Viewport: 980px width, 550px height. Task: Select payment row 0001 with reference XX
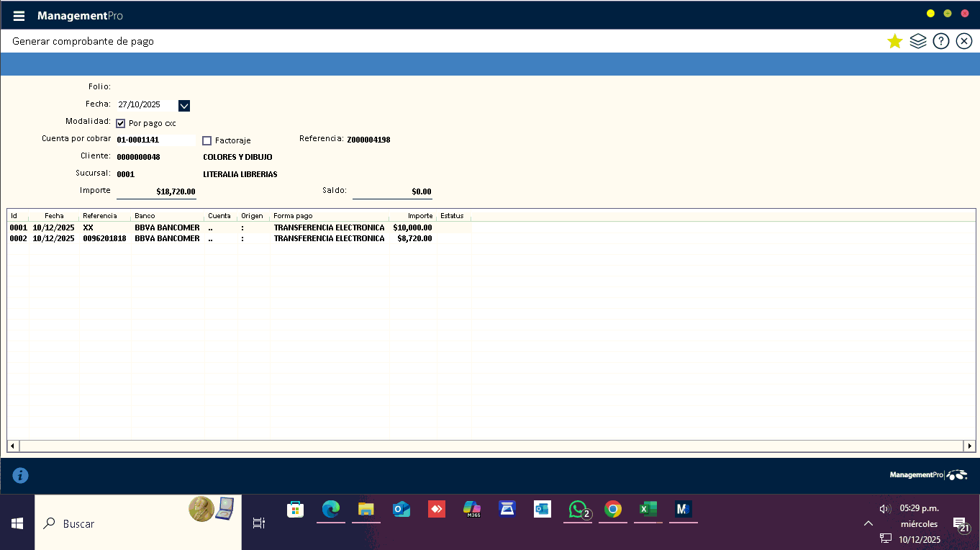(88, 227)
